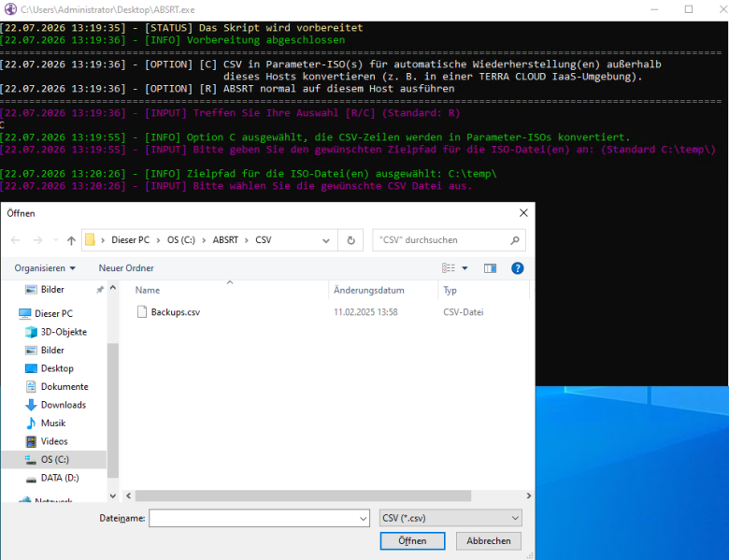
Task: Click Dieser PC in the address bar
Action: click(x=130, y=240)
